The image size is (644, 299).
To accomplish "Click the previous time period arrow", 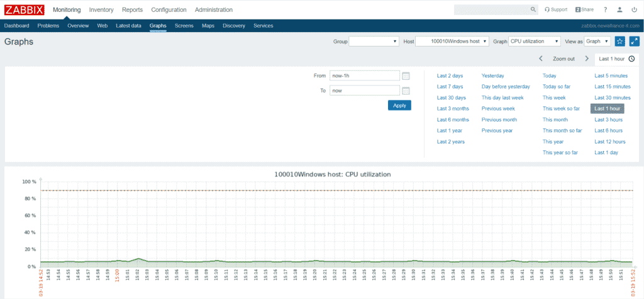I will pyautogui.click(x=541, y=58).
